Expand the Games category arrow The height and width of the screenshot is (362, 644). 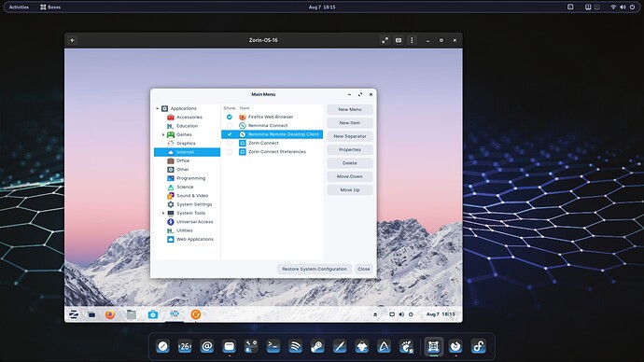[x=163, y=134]
